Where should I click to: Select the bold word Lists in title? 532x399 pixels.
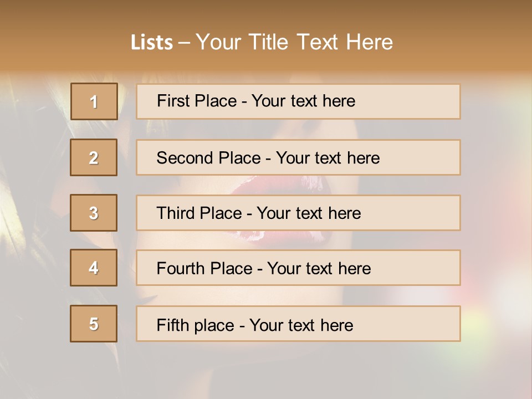click(152, 43)
